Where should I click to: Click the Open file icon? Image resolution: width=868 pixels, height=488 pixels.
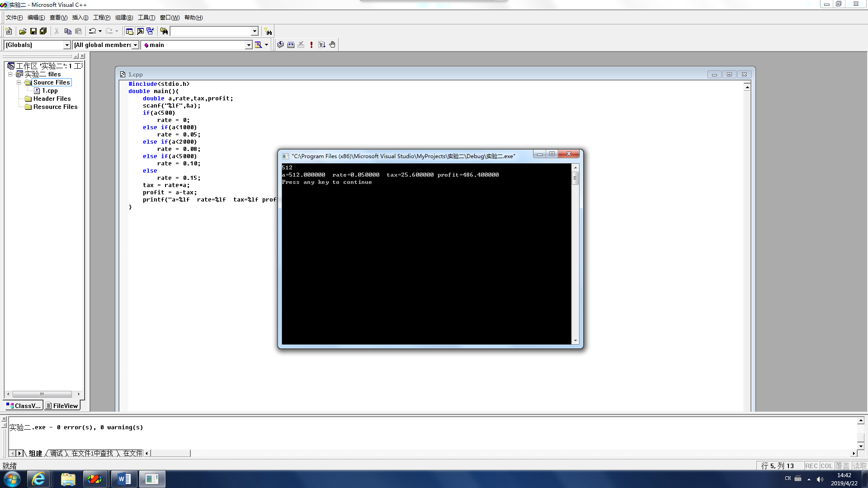pyautogui.click(x=23, y=31)
